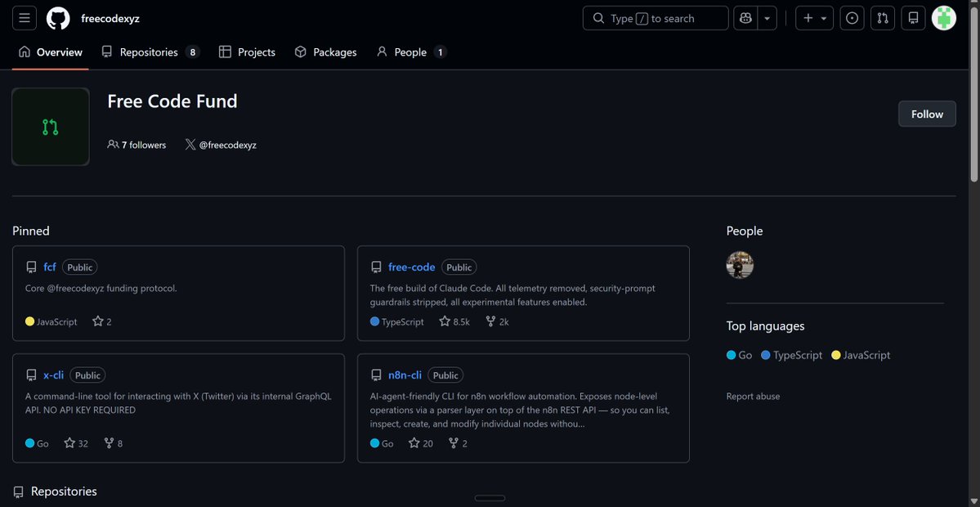The height and width of the screenshot is (507, 980).
Task: Click the repo icon beside fcf
Action: click(31, 267)
